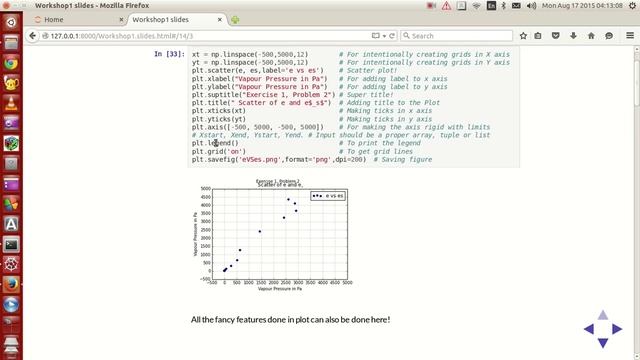Image resolution: width=640 pixels, height=360 pixels.
Task: Open the Files manager in the launcher
Action: pyautogui.click(x=11, y=42)
